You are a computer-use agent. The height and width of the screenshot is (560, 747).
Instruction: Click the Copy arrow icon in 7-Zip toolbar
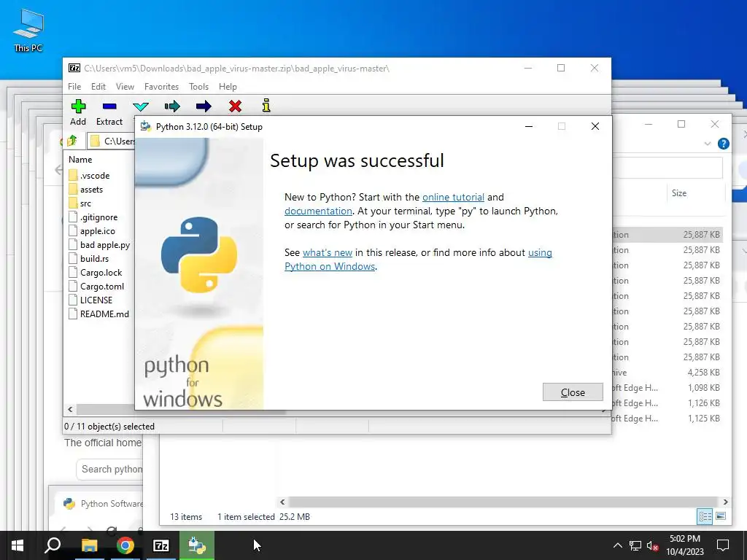coord(172,106)
